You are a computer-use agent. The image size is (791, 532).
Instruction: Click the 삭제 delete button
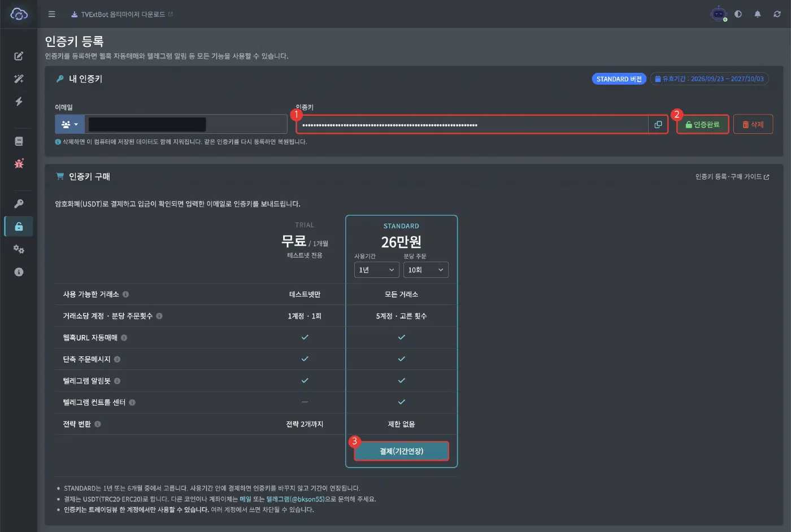coord(753,124)
